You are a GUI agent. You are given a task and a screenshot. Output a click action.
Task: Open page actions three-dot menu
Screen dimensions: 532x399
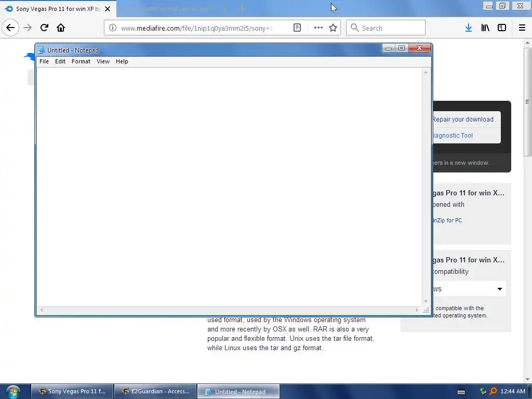[318, 28]
